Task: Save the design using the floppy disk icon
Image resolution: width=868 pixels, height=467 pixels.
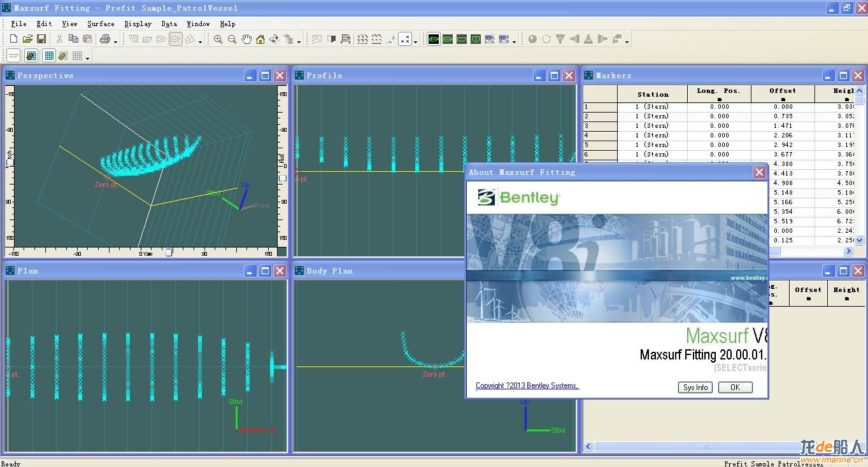Action: click(41, 39)
